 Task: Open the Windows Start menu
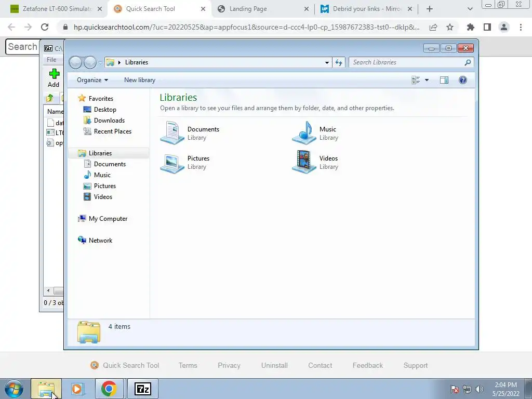(14, 389)
